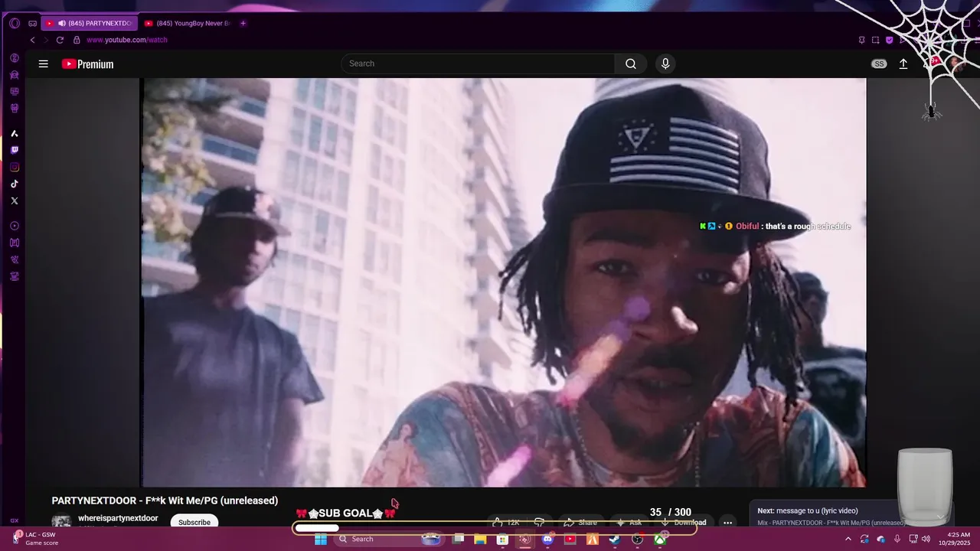
Task: Open the X (Twitter) sidebar panel
Action: (x=15, y=201)
